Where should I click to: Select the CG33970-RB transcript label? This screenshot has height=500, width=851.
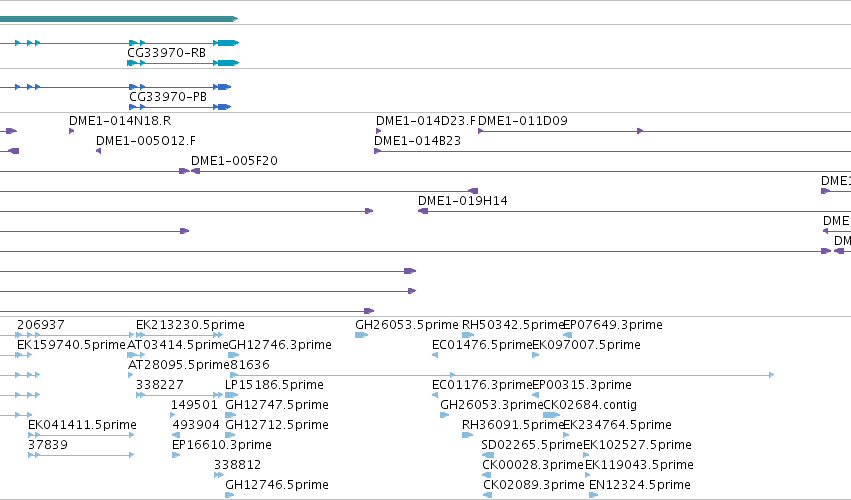point(166,53)
